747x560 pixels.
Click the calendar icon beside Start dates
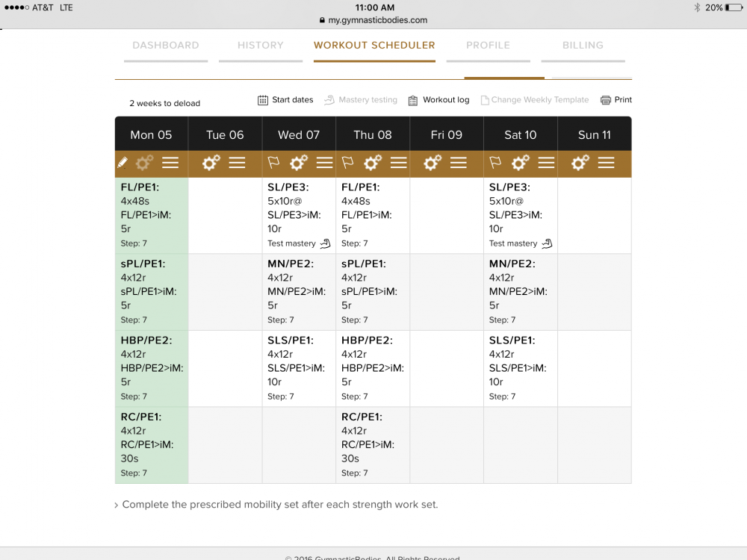tap(263, 100)
